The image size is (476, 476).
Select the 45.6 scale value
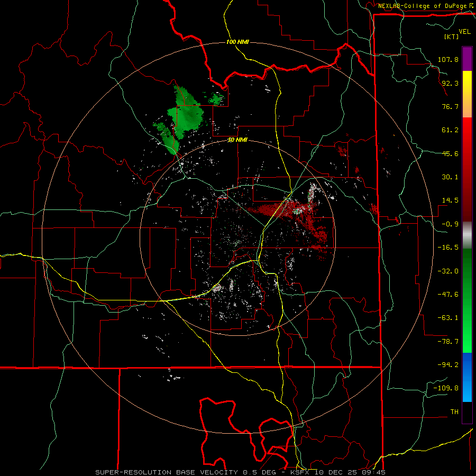click(450, 153)
